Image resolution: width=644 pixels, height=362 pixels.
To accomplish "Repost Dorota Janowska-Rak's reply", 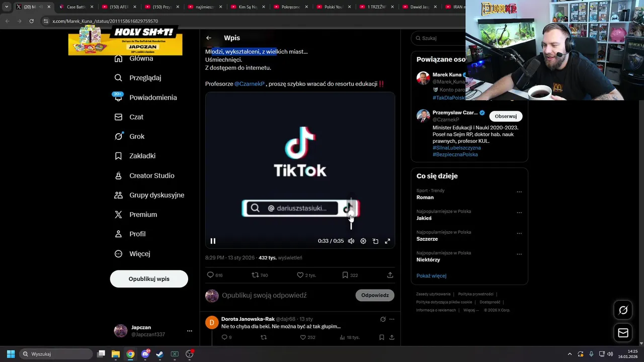I will (264, 337).
